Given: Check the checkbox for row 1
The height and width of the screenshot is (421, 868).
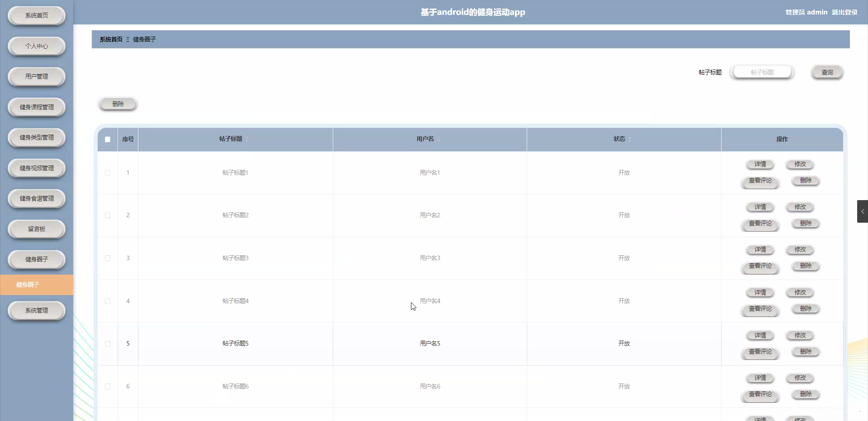Looking at the screenshot, I should (108, 173).
